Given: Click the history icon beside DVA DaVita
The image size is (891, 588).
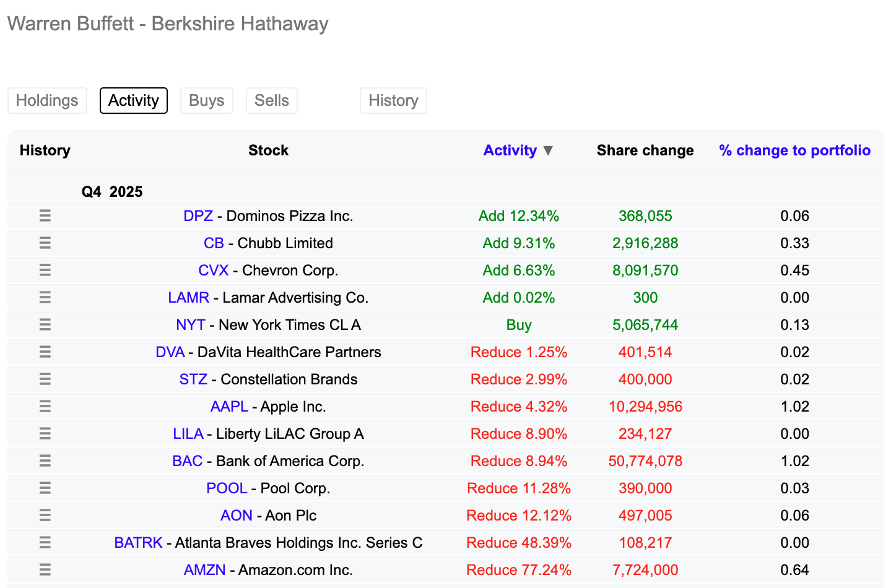Looking at the screenshot, I should click(x=45, y=352).
